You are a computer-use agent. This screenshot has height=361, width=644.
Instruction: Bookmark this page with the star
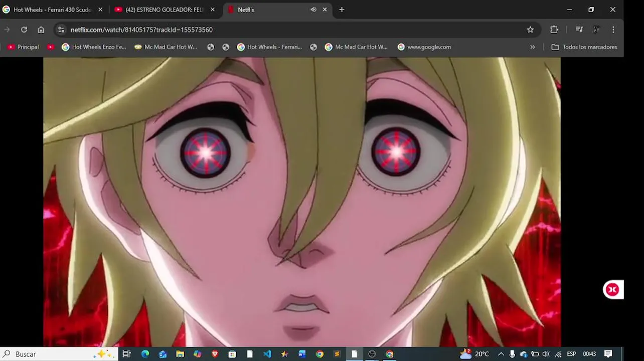[530, 30]
